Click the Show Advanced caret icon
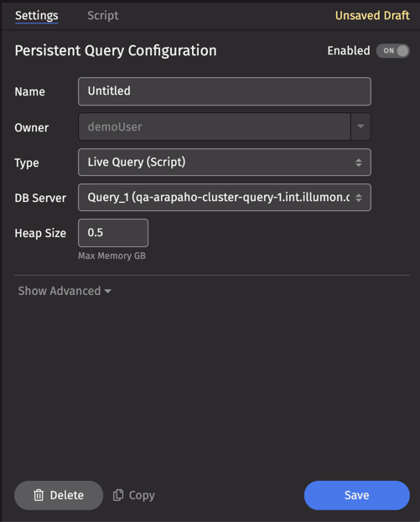 pyautogui.click(x=107, y=292)
